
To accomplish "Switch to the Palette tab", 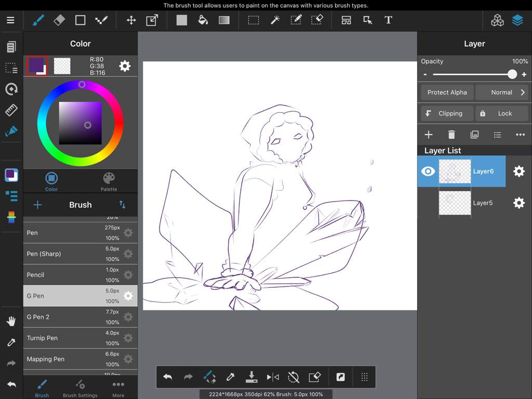I will click(x=109, y=181).
